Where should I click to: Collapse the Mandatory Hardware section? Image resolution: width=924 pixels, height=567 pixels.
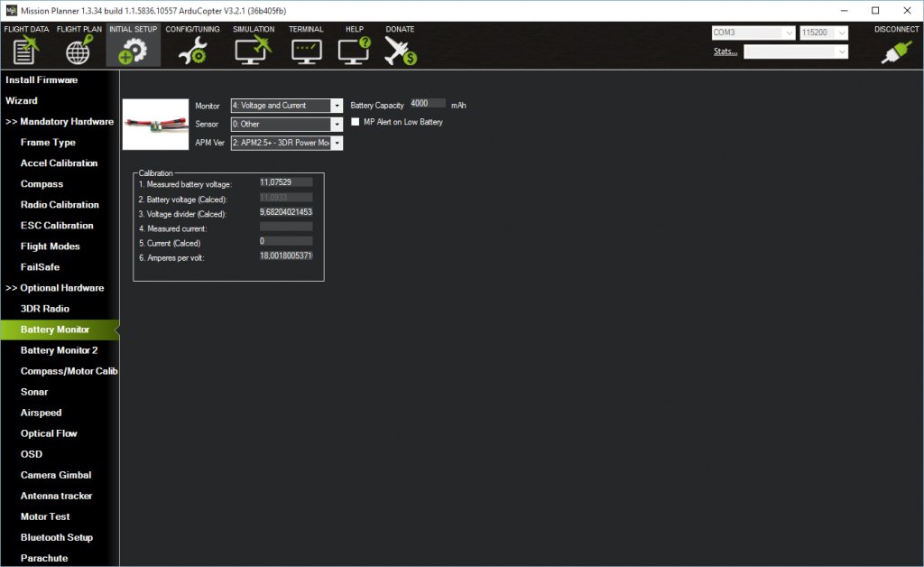point(59,121)
